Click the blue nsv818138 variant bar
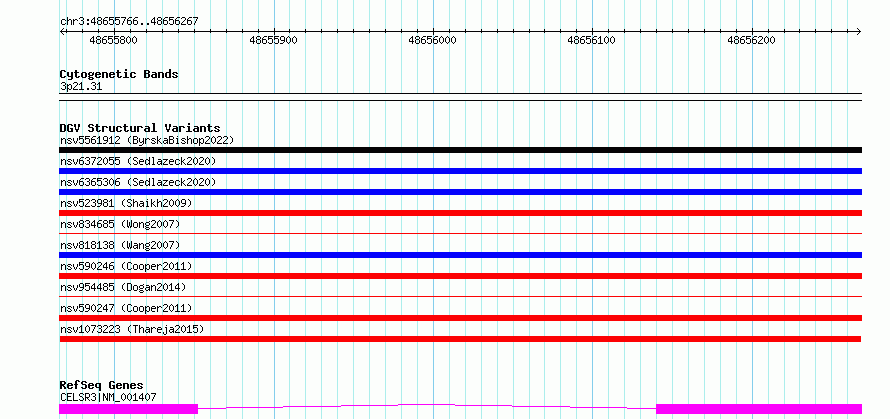The image size is (890, 419). click(x=460, y=255)
